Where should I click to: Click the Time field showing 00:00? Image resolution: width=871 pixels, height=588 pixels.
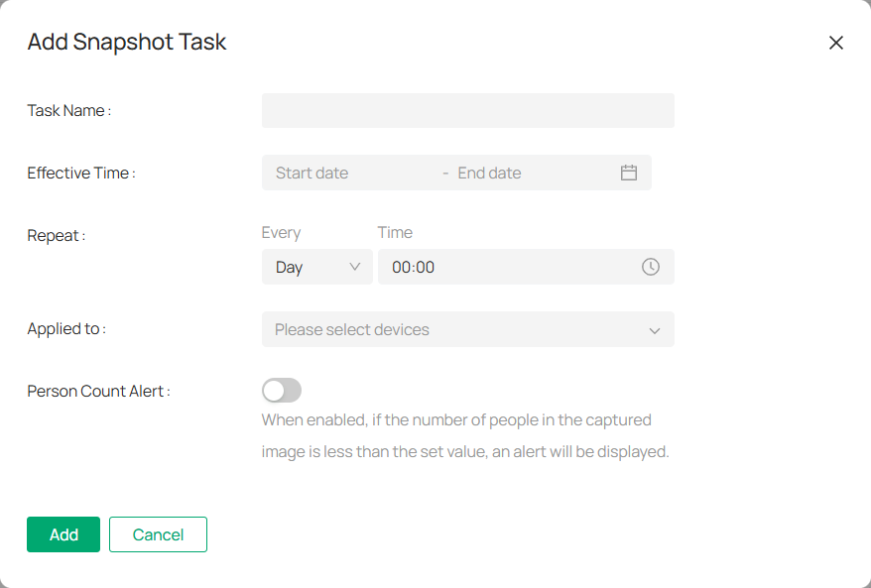tap(496, 266)
